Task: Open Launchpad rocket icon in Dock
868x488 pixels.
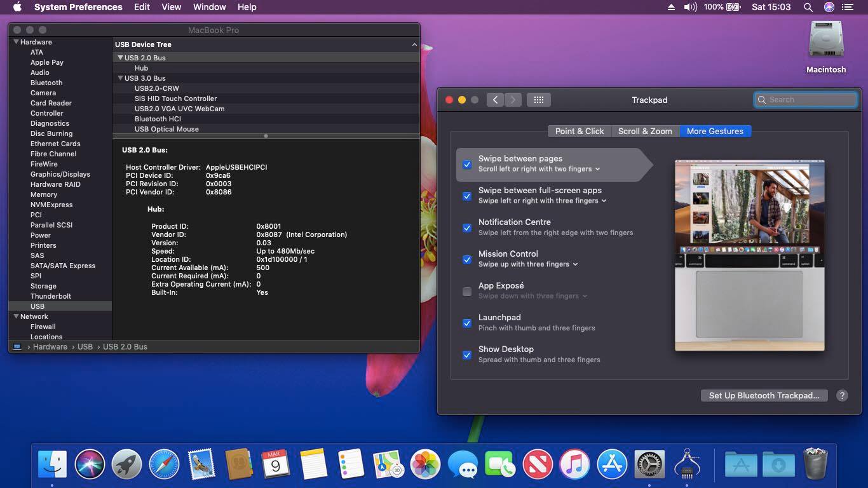Action: [126, 464]
